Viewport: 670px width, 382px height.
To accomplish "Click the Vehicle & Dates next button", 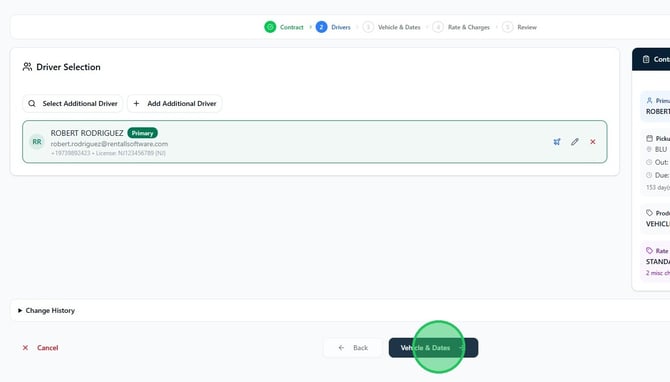I will coord(433,348).
